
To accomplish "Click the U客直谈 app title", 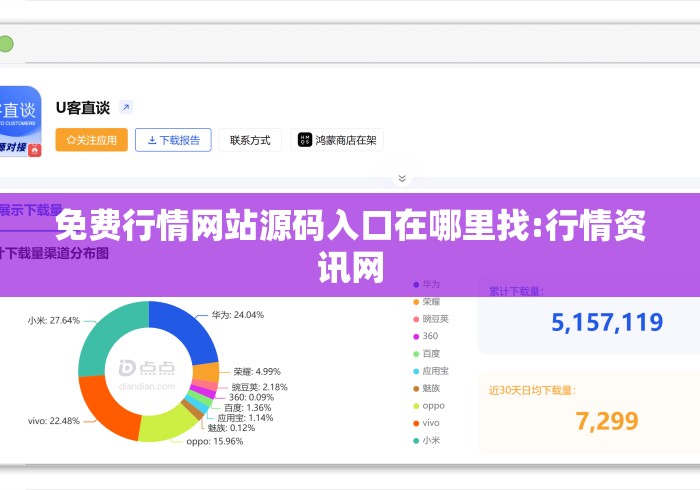I will (83, 108).
